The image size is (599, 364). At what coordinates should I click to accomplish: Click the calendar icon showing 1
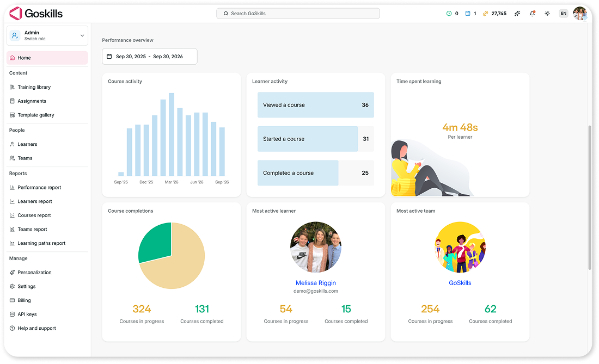(x=468, y=14)
